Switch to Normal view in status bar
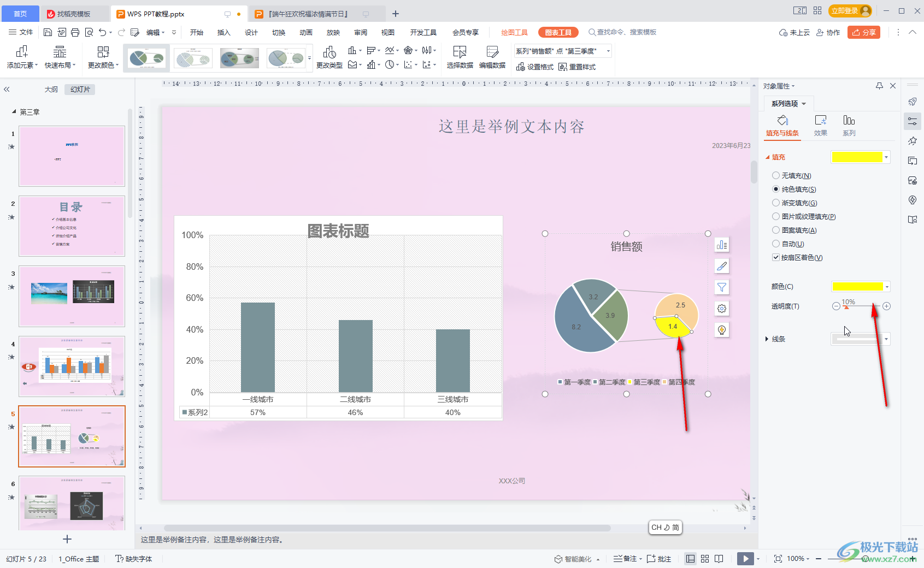The height and width of the screenshot is (568, 924). point(691,559)
